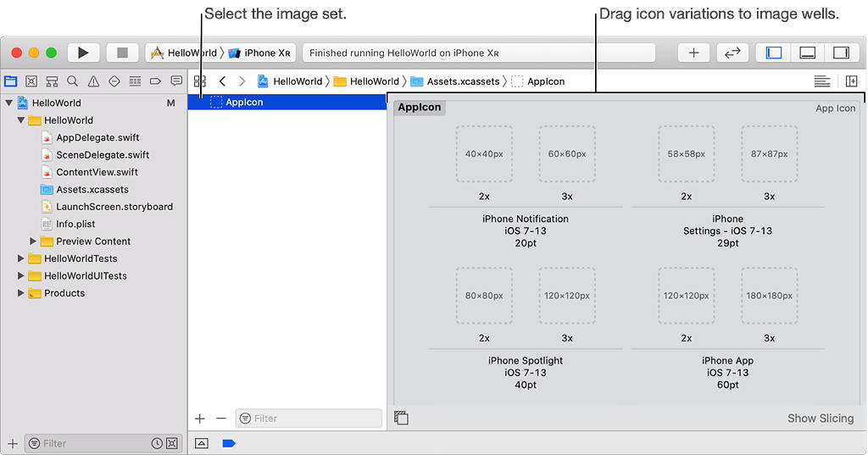868x455 pixels.
Task: Open editor options lines menu
Action: coord(822,81)
